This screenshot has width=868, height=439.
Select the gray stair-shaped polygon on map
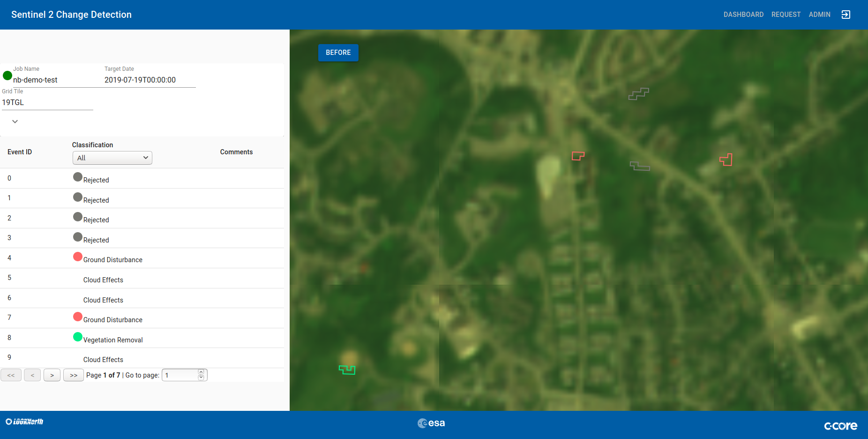(x=638, y=94)
